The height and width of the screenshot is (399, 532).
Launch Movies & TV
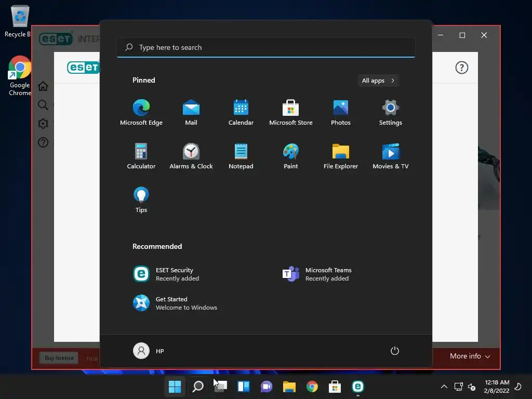coord(391,156)
